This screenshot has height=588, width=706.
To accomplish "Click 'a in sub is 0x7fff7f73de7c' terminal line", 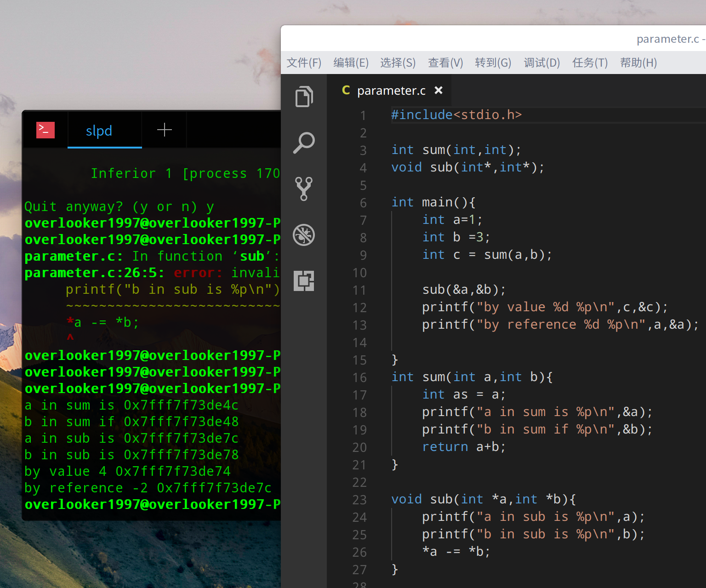I will pos(132,439).
